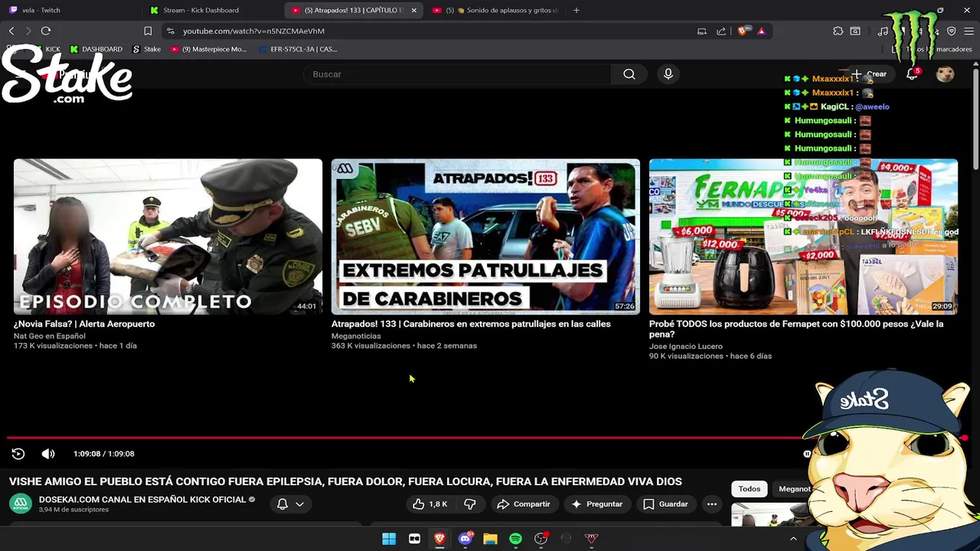Open YouTube notifications bell in header

[912, 74]
